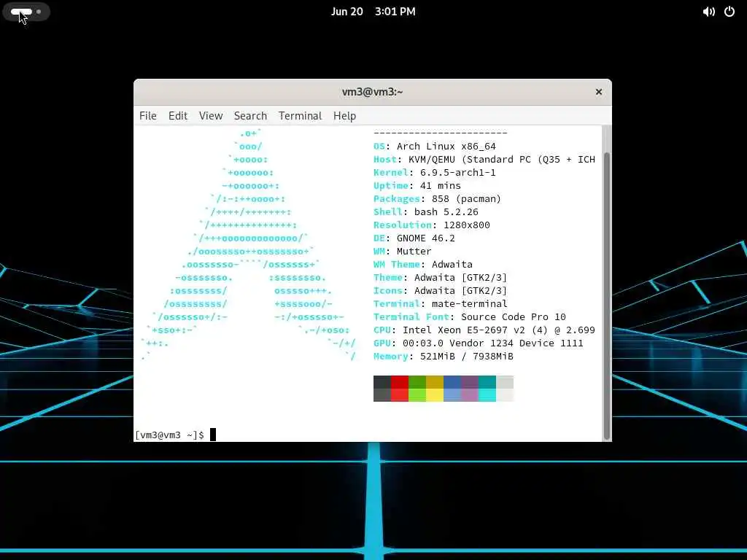
Task: Click the GPU line Vendor 1234 Device 1111
Action: (479, 343)
